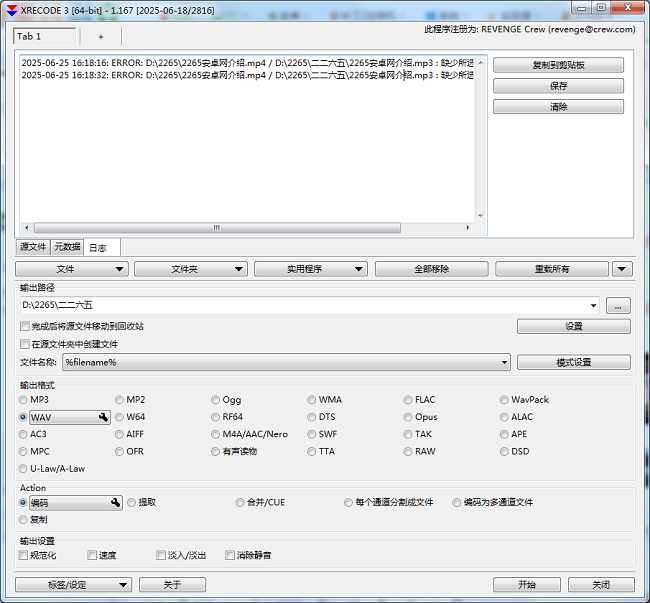This screenshot has height=603, width=650.
Task: Switch to the 源文件 tab
Action: point(33,247)
